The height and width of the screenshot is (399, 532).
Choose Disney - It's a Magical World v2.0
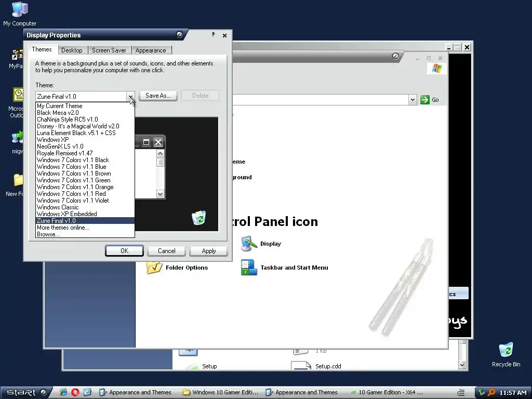[85, 126]
